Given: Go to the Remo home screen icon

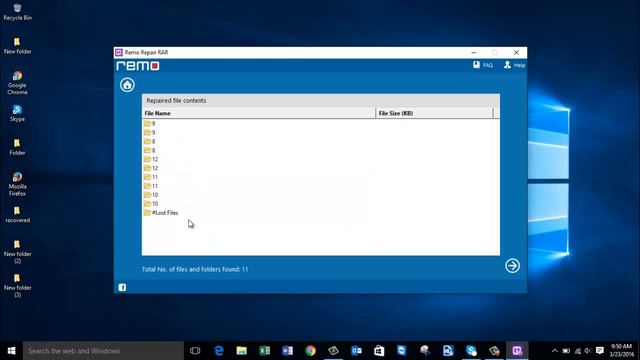Looking at the screenshot, I should (x=127, y=85).
